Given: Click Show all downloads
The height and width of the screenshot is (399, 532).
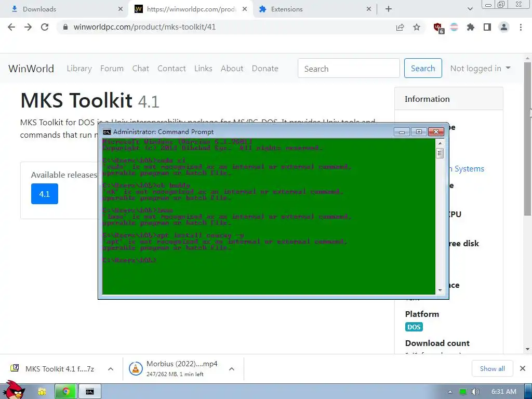Looking at the screenshot, I should tap(493, 368).
